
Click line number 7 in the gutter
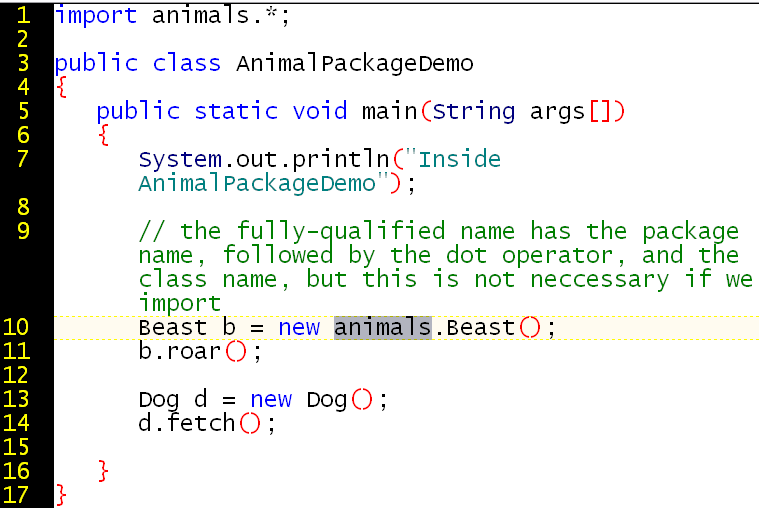(x=23, y=159)
